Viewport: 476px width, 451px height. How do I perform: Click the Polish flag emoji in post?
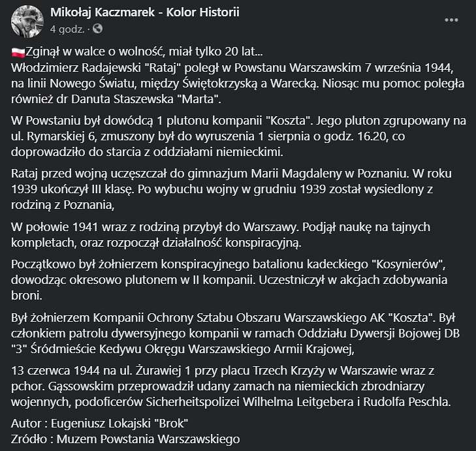click(x=18, y=52)
